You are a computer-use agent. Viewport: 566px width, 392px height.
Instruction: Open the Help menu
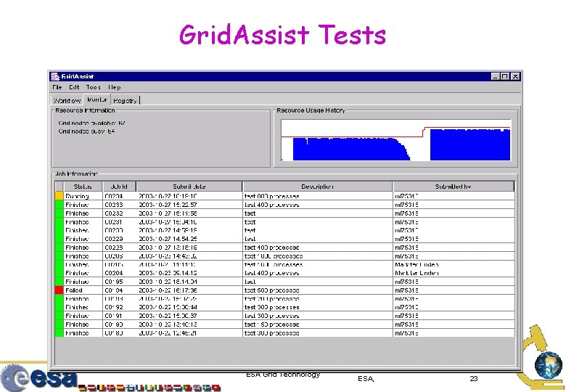click(x=114, y=87)
